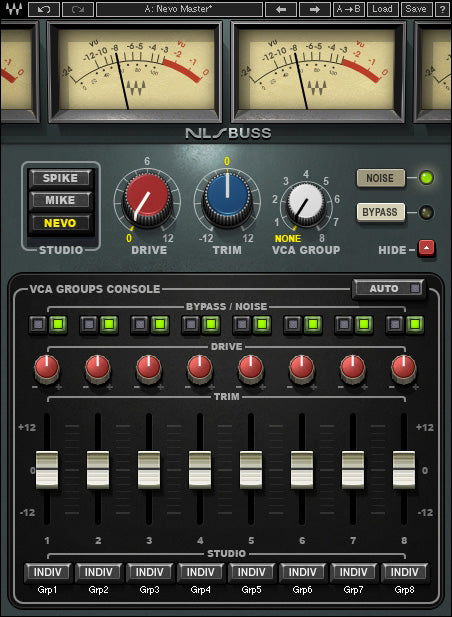Toggle noise for group 1
This screenshot has width=452, height=617.
click(x=58, y=324)
